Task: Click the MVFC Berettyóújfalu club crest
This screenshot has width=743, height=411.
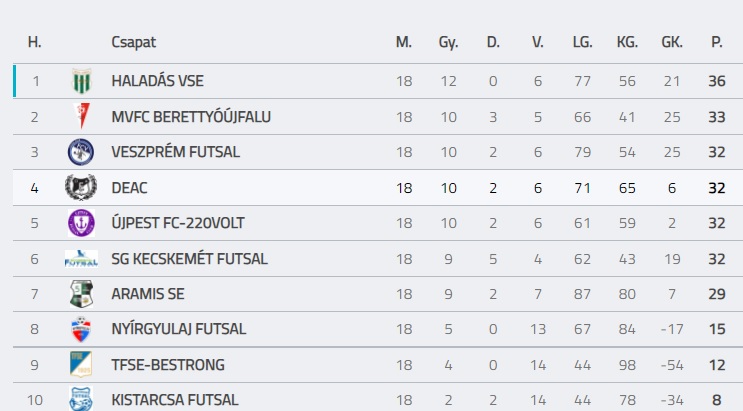Action: 81,117
